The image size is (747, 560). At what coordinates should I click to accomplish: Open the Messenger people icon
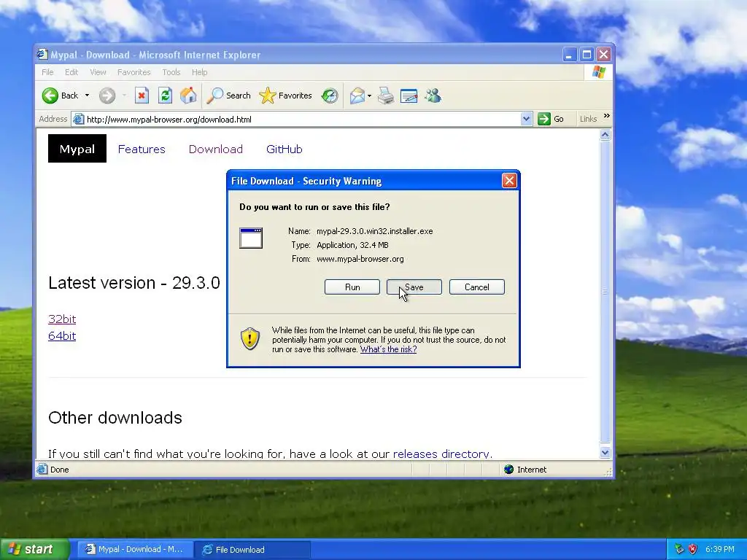433,96
